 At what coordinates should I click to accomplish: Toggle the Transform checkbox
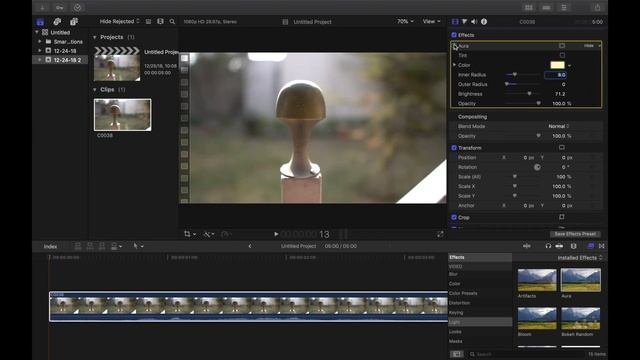pos(454,148)
